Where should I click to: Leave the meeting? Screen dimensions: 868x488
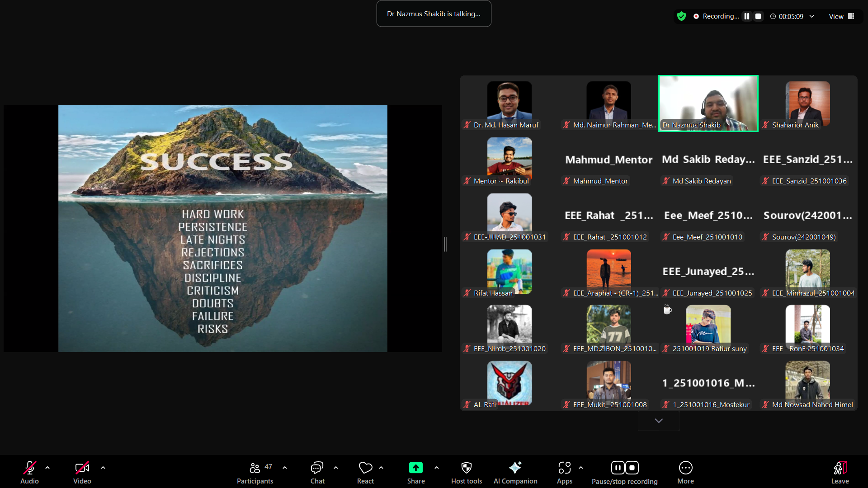click(840, 468)
